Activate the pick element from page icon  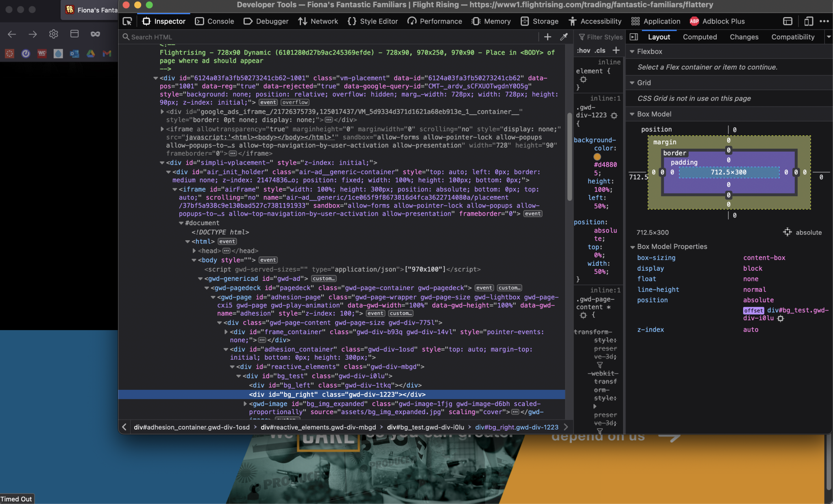coord(127,21)
